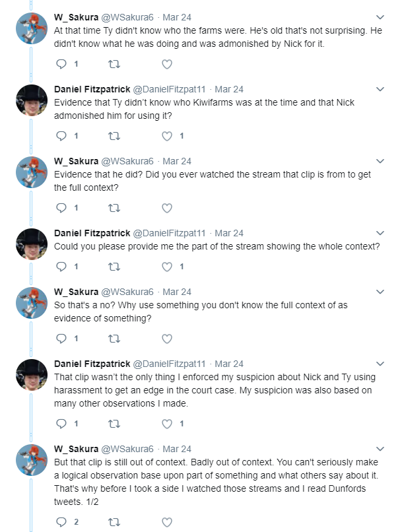Image resolution: width=400 pixels, height=532 pixels.
Task: Reply to the first W_Sakura tweet
Action: (61, 64)
